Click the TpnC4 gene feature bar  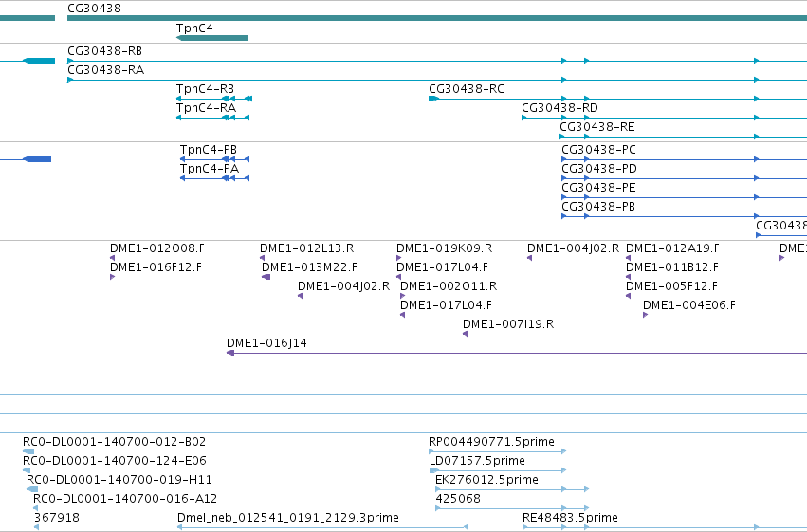(x=212, y=38)
